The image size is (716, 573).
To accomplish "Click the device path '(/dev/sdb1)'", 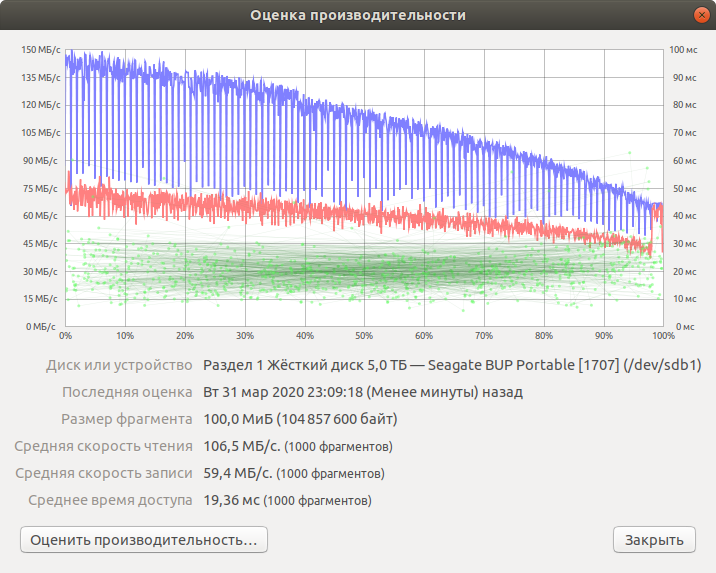I will click(x=662, y=365).
